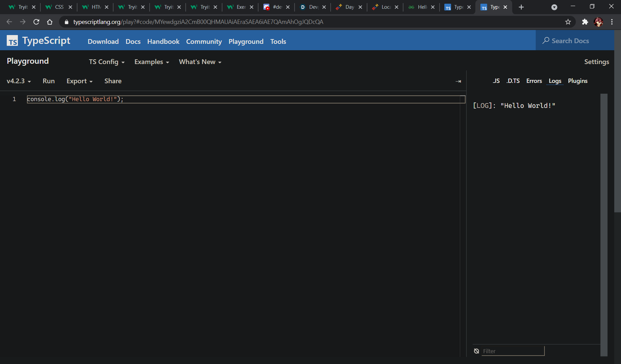The width and height of the screenshot is (621, 364).
Task: Click the magnifier icon in Search Docs
Action: [x=546, y=40]
